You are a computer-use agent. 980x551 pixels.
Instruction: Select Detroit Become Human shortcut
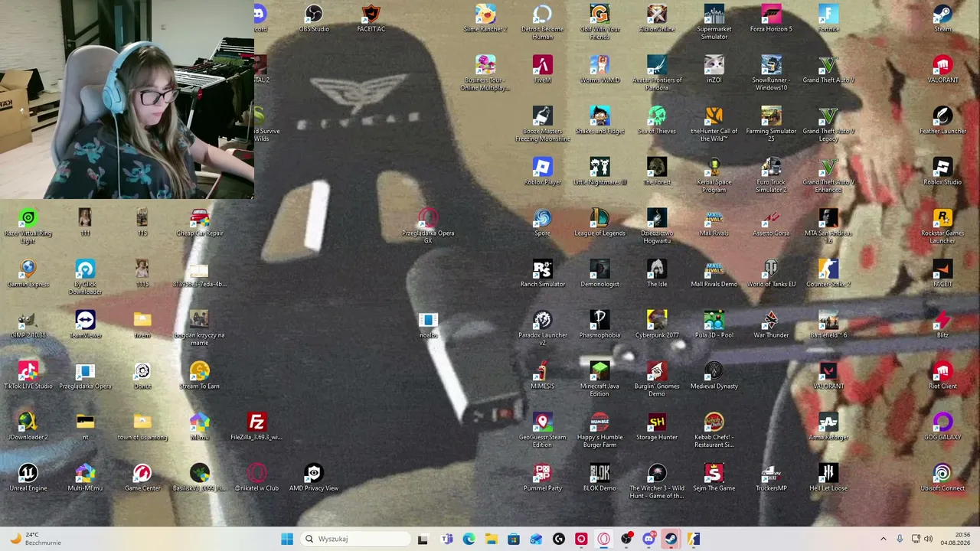[x=542, y=22]
